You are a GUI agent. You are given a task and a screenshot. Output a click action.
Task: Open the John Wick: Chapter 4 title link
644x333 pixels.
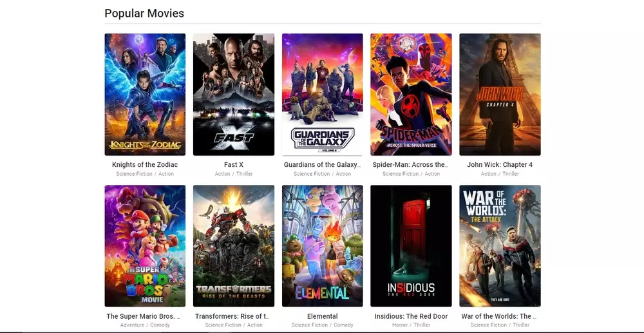point(500,165)
